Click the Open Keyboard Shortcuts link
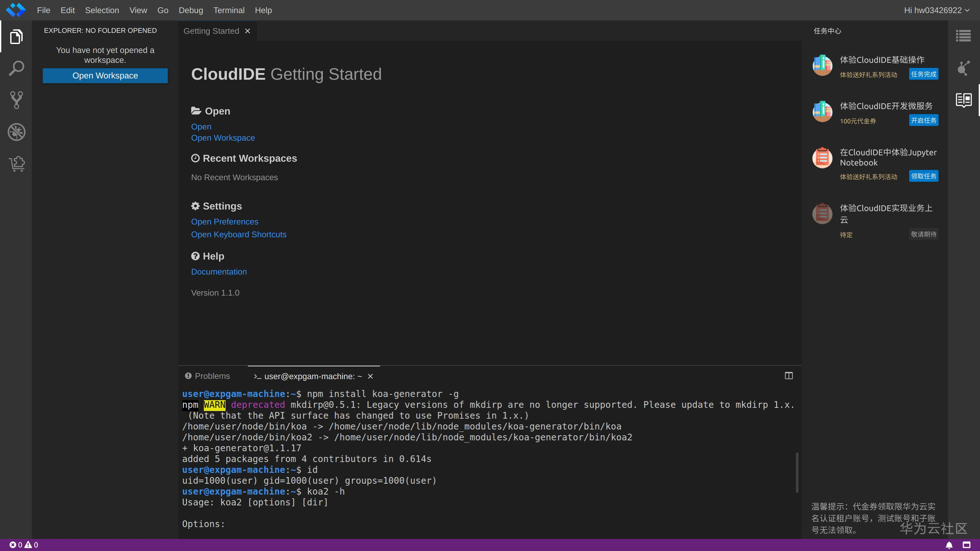 click(x=239, y=234)
